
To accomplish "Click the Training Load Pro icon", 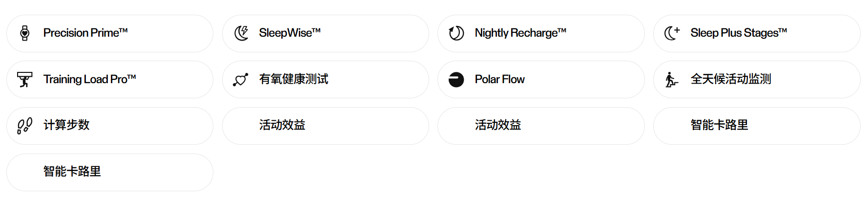I will click(25, 79).
